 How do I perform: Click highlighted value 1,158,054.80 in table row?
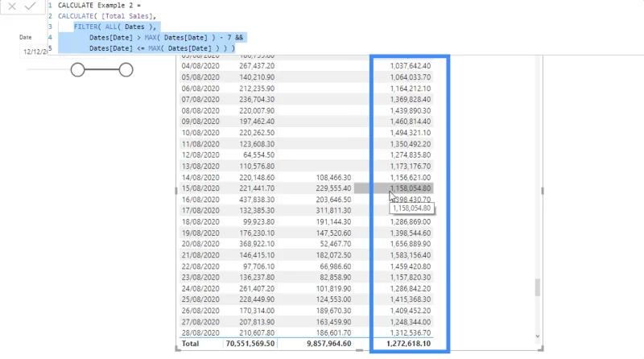[x=411, y=188]
